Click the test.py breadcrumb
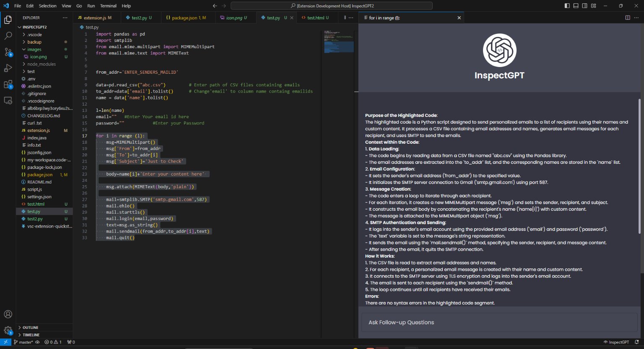 tap(89, 27)
